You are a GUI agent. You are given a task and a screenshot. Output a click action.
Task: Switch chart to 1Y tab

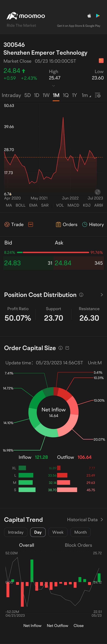pyautogui.click(x=74, y=95)
